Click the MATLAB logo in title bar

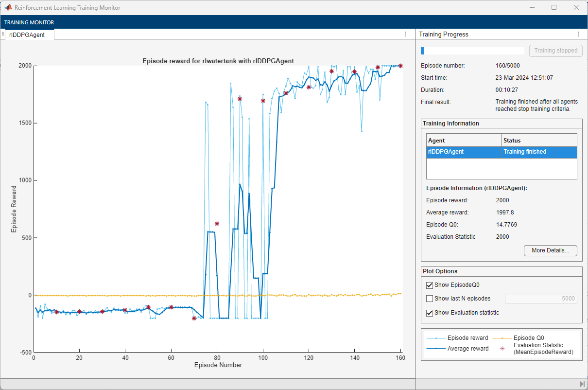tap(8, 8)
